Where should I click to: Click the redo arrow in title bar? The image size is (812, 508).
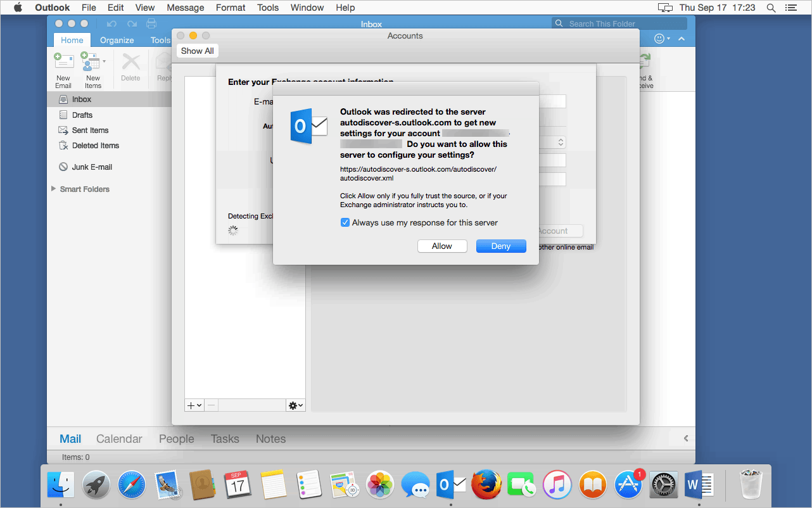132,24
